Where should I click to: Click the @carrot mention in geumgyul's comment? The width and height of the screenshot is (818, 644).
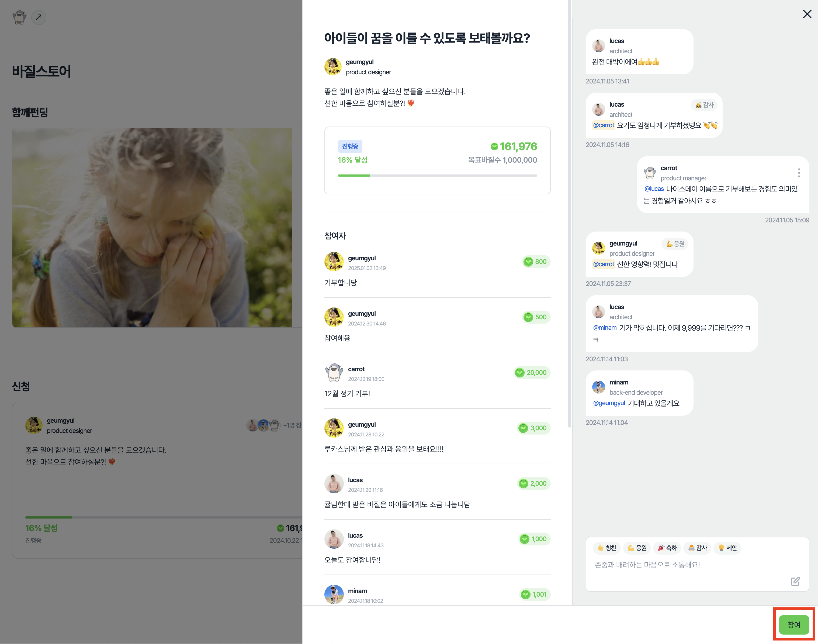[x=603, y=264]
